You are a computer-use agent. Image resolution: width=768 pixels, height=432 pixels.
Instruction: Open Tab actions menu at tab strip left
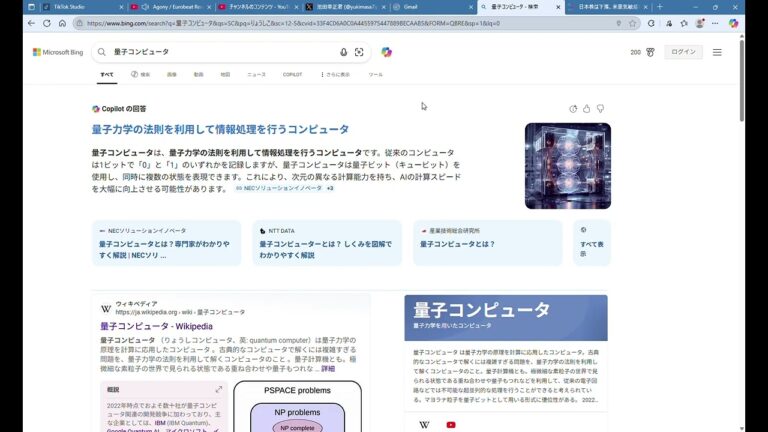click(31, 7)
